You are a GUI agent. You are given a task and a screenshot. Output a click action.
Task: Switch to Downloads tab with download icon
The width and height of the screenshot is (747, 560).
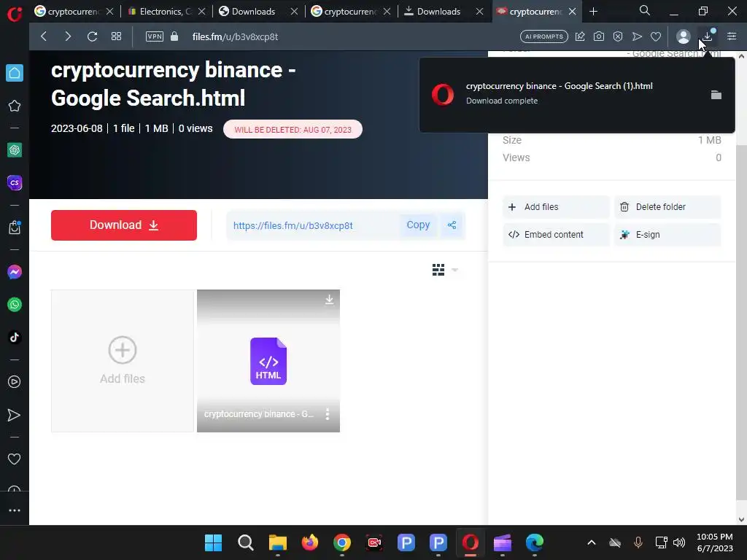(x=438, y=12)
